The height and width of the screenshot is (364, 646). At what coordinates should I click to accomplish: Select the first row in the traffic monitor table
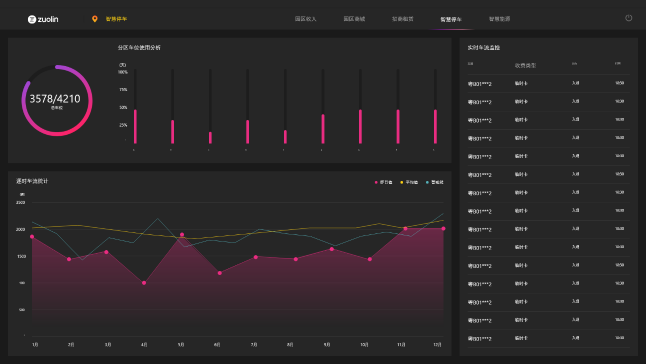pyautogui.click(x=548, y=84)
